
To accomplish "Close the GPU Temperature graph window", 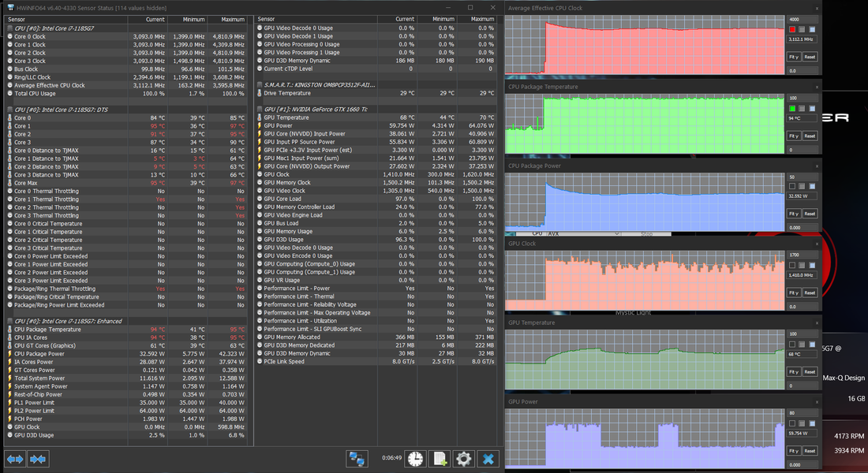I will pyautogui.click(x=817, y=322).
